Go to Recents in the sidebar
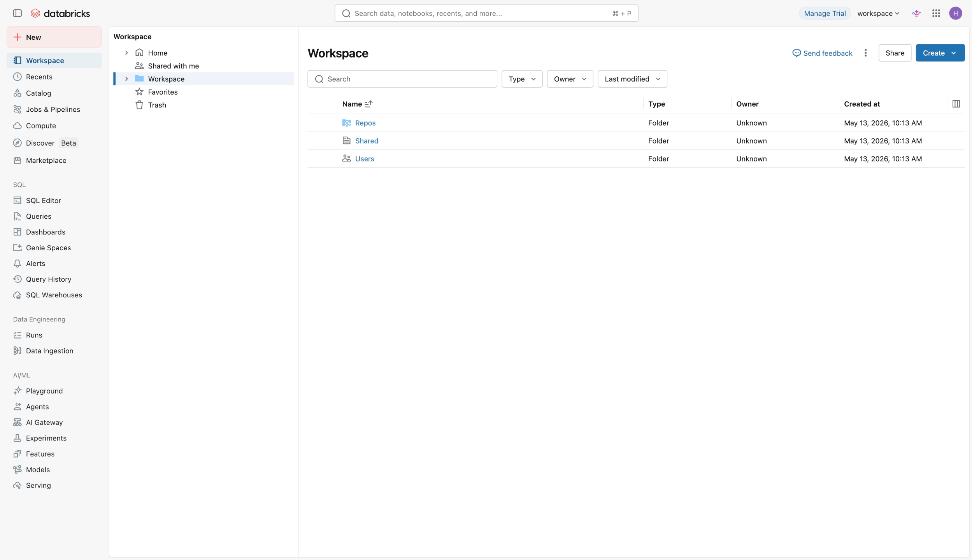 [54, 77]
